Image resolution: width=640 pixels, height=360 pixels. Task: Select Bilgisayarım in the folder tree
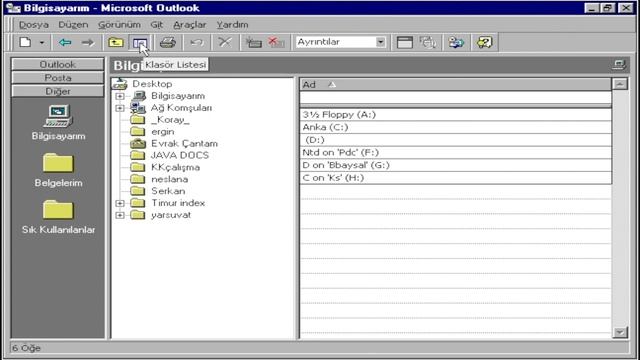178,96
